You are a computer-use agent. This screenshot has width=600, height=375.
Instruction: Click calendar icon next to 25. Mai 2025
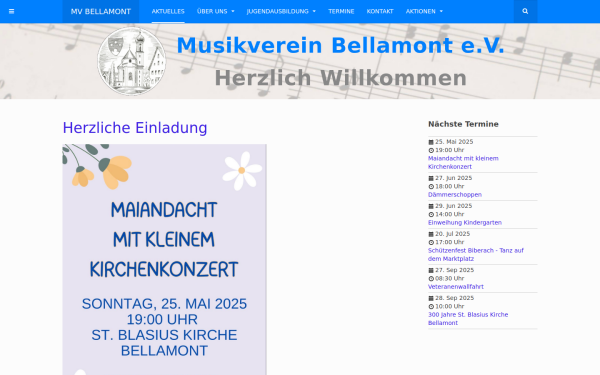click(431, 142)
